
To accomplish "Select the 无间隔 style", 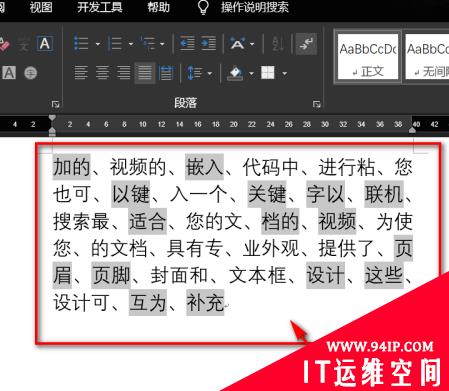I will point(427,56).
